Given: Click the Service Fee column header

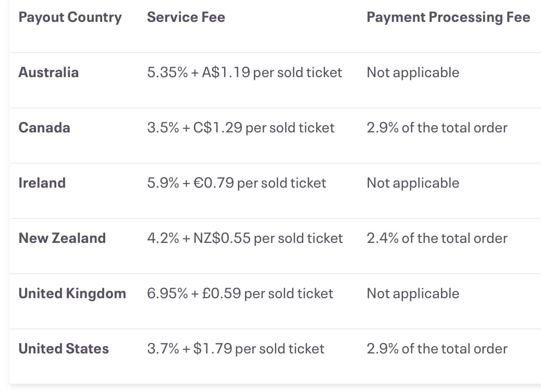Looking at the screenshot, I should point(186,17).
